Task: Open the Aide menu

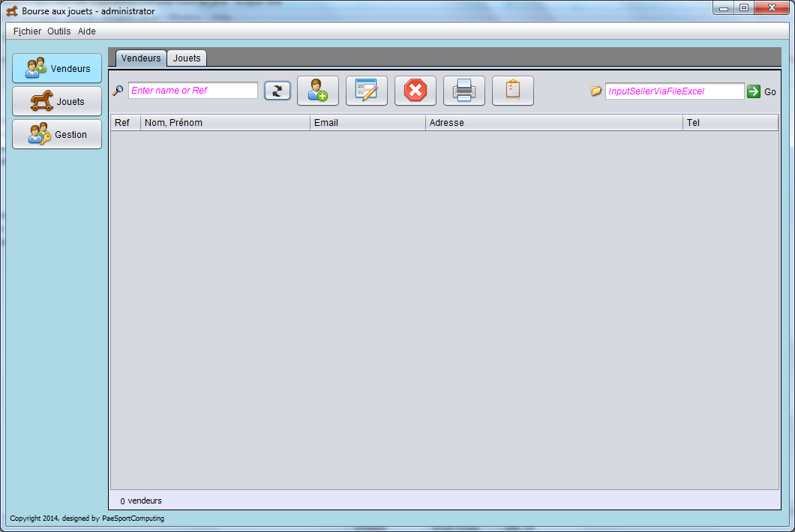Action: tap(87, 31)
